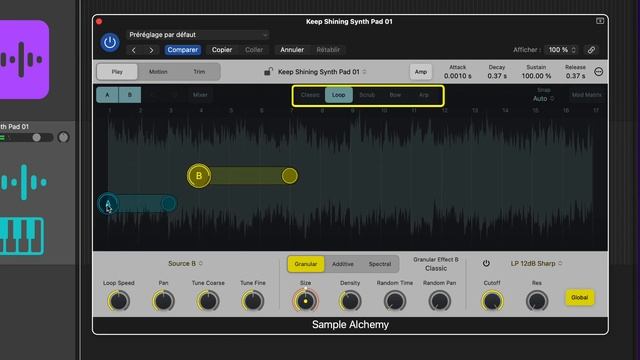Go to the next preset arrow
This screenshot has height=360, width=640.
(151, 50)
